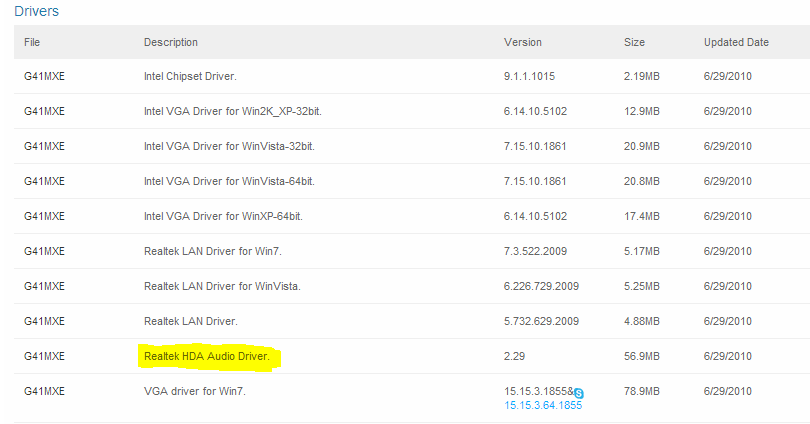This screenshot has width=810, height=424.
Task: Choose Intel VGA Driver for WinVista-32bit
Action: click(x=229, y=147)
